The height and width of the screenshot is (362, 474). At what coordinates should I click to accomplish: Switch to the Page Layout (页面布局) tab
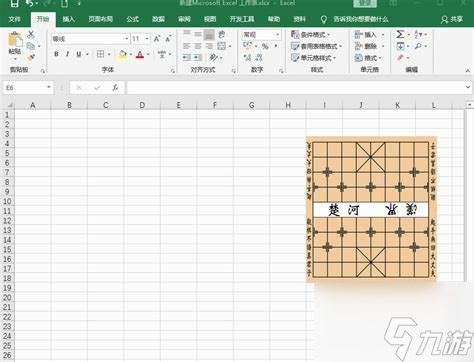[x=100, y=19]
